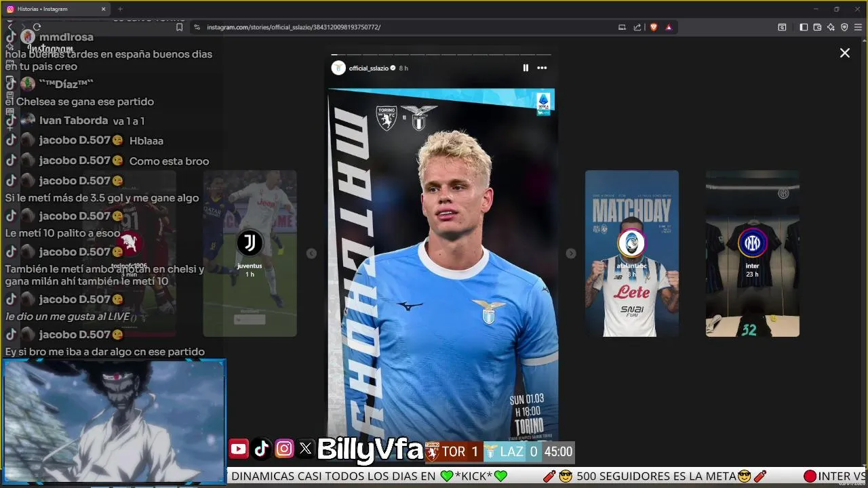Click chat username mmdlrosa
The image size is (868, 488).
[66, 37]
